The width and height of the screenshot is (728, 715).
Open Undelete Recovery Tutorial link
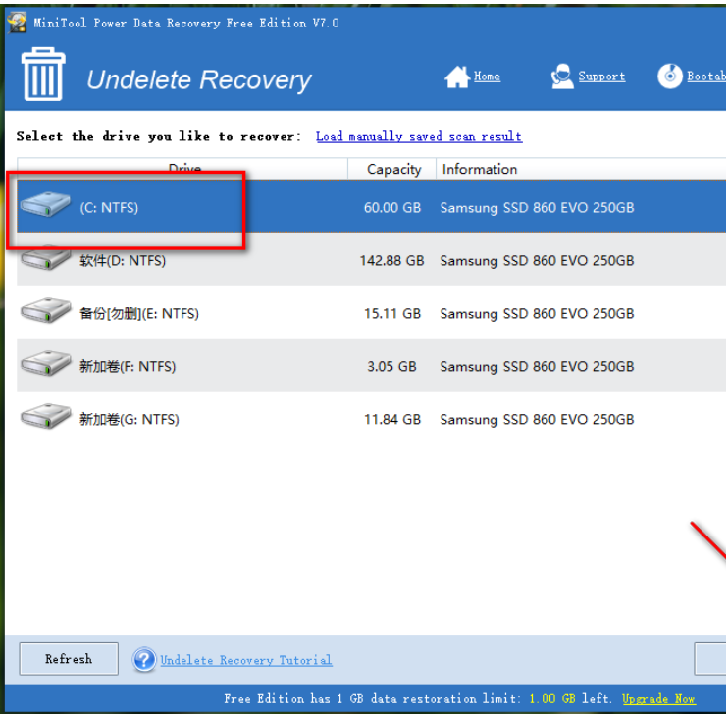[246, 660]
